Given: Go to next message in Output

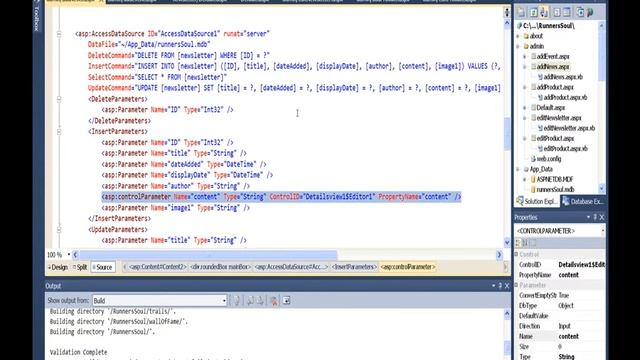Looking at the screenshot, I should pos(260,301).
